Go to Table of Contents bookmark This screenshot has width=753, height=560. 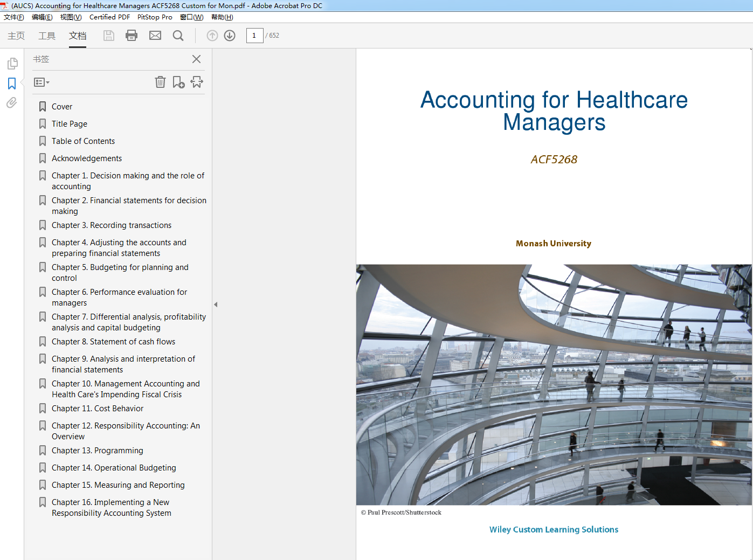[84, 141]
